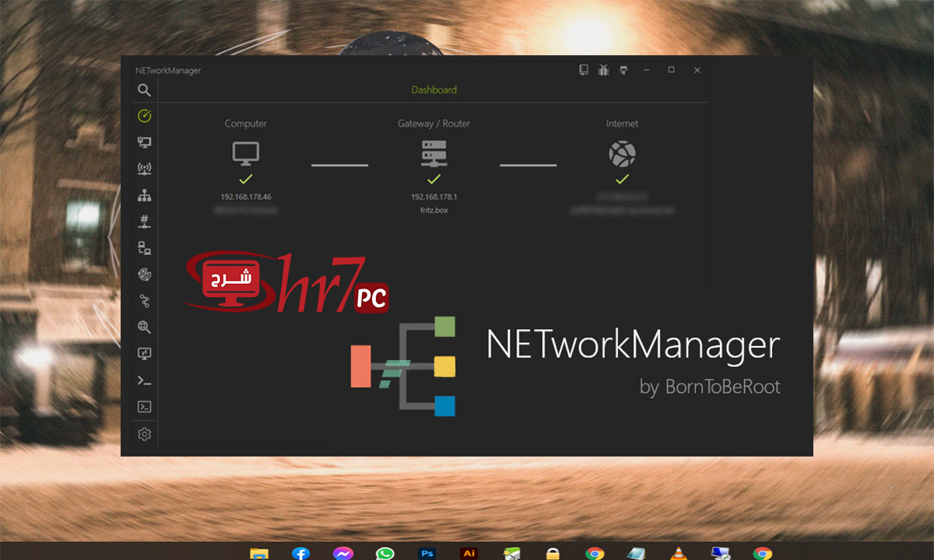Minimize the NETworkManager window
The image size is (934, 560).
click(x=647, y=70)
